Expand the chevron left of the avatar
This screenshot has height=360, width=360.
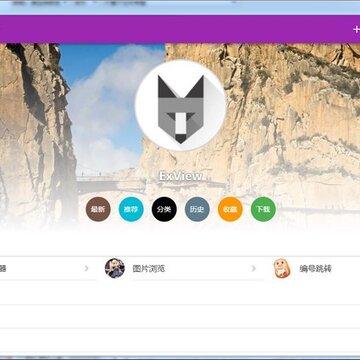tap(86, 268)
